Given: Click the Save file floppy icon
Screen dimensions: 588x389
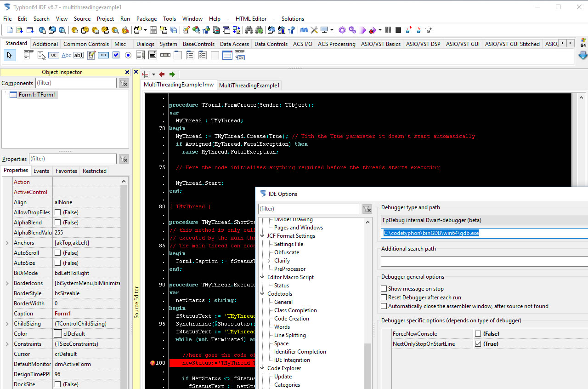Looking at the screenshot, I should [153, 30].
